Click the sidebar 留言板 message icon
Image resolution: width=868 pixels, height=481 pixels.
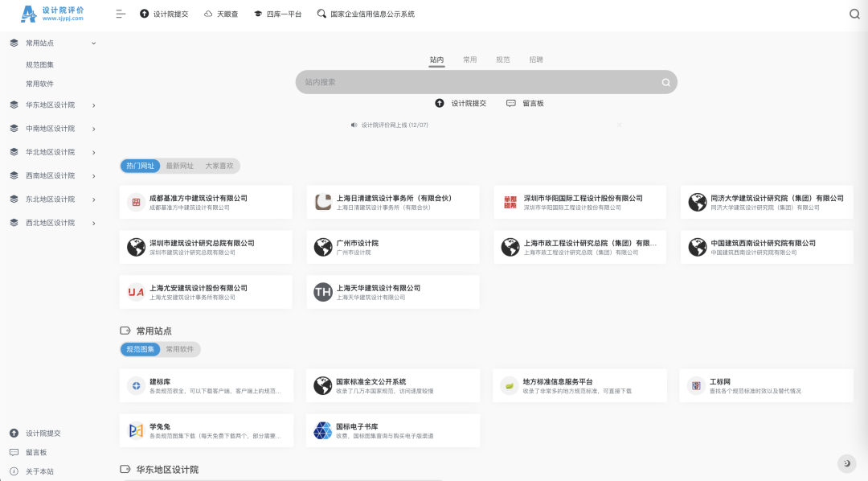14,452
